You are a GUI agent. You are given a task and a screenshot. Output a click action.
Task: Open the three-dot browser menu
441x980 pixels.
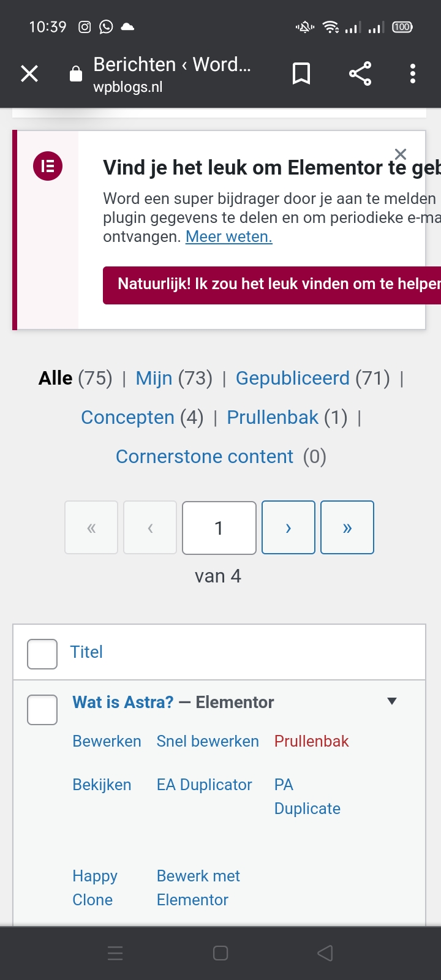tap(413, 74)
